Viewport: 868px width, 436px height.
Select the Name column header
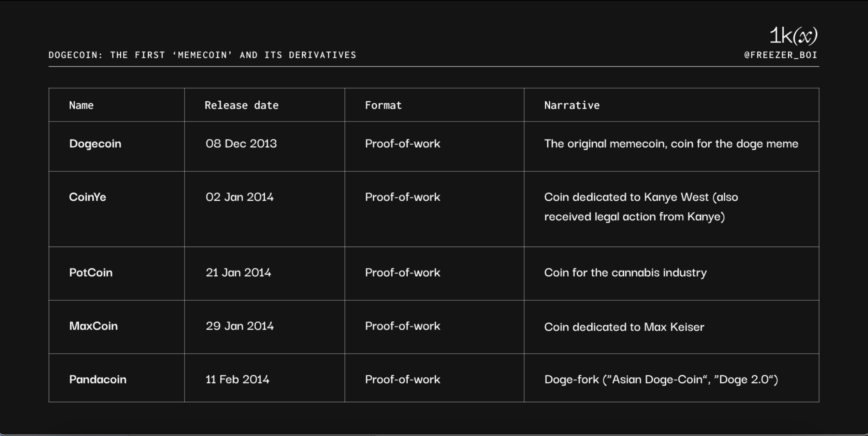tap(81, 105)
